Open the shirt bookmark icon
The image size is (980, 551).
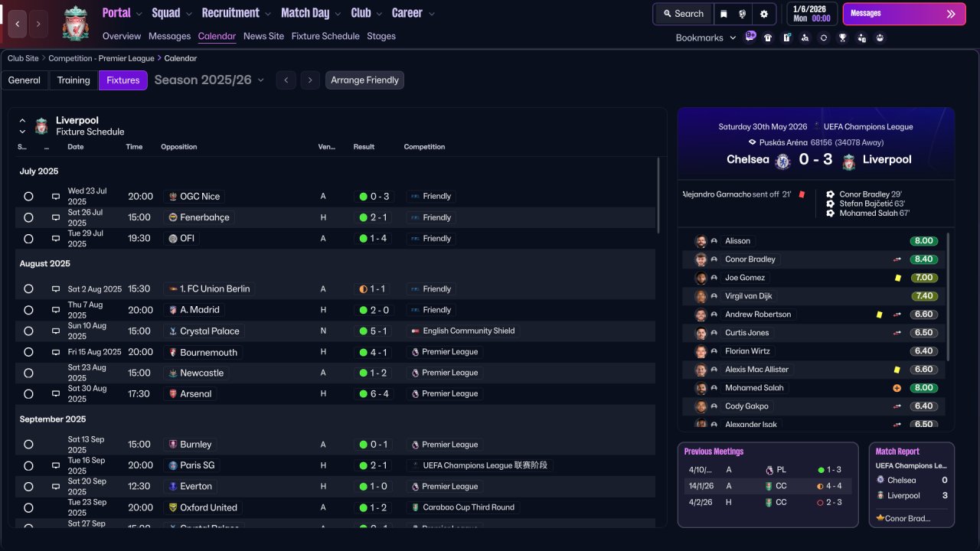768,37
